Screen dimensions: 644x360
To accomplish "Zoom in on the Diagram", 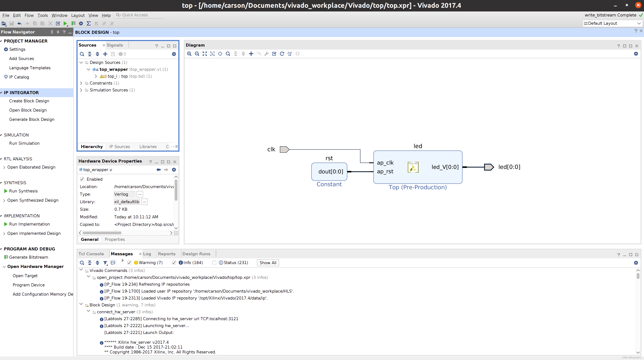I will click(x=189, y=54).
